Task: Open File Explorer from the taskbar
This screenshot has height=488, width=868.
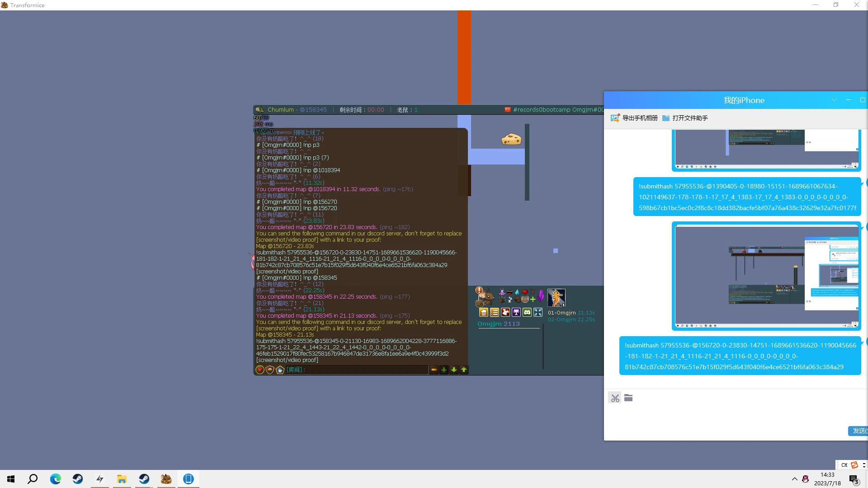Action: pyautogui.click(x=122, y=479)
